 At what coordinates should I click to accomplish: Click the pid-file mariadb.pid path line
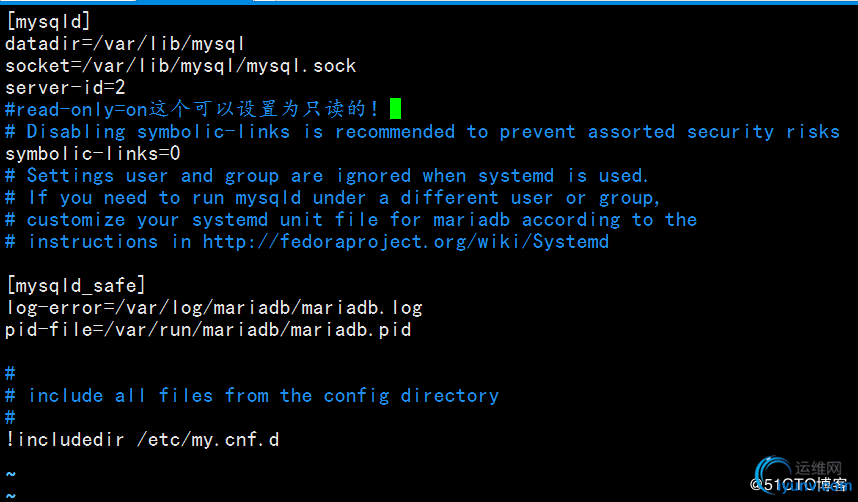[x=208, y=330]
